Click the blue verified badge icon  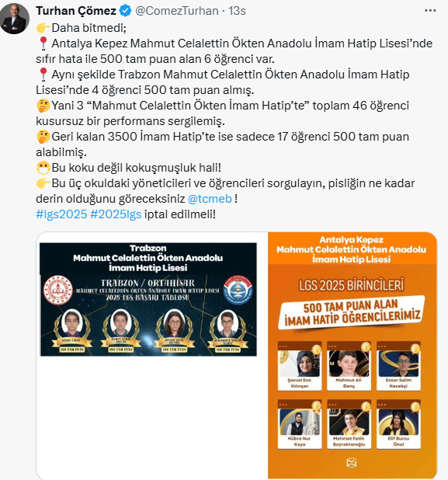click(125, 11)
